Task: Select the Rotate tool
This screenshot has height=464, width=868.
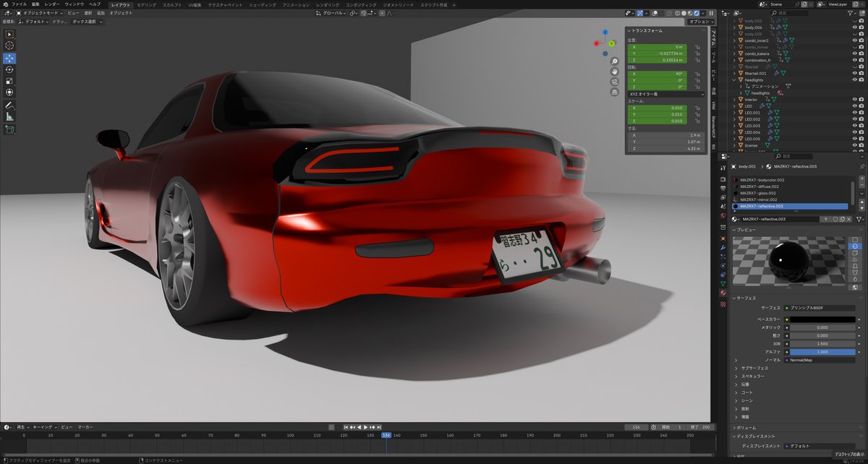Action: tap(9, 70)
